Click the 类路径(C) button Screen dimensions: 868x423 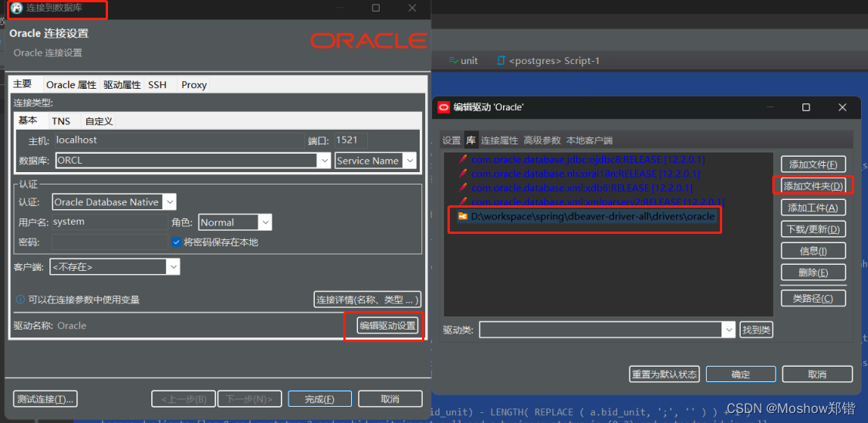(813, 299)
